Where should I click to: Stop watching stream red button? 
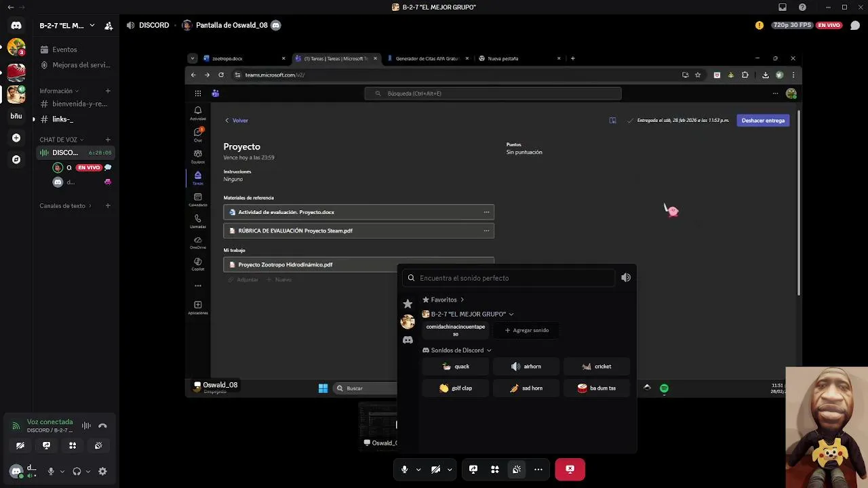point(570,469)
